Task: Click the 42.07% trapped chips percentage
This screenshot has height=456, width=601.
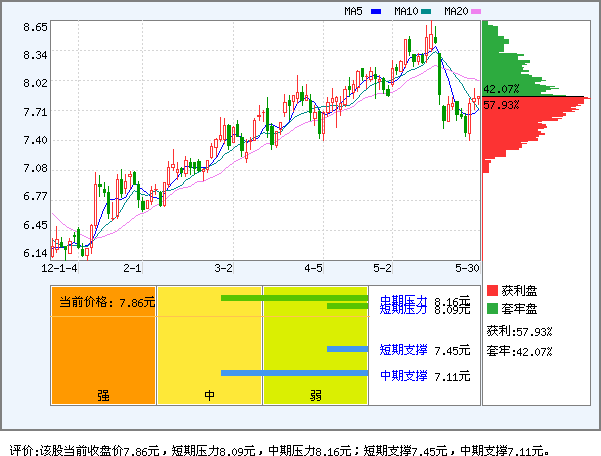Action: (x=501, y=89)
